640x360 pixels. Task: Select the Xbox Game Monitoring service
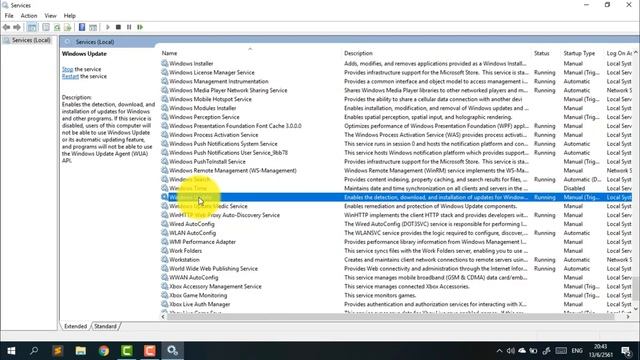click(198, 296)
